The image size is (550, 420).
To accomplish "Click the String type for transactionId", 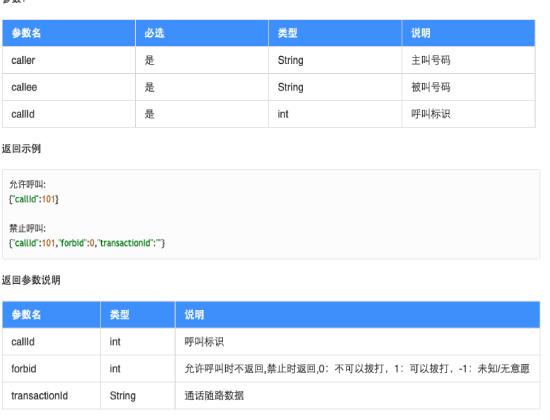I will click(x=138, y=395).
